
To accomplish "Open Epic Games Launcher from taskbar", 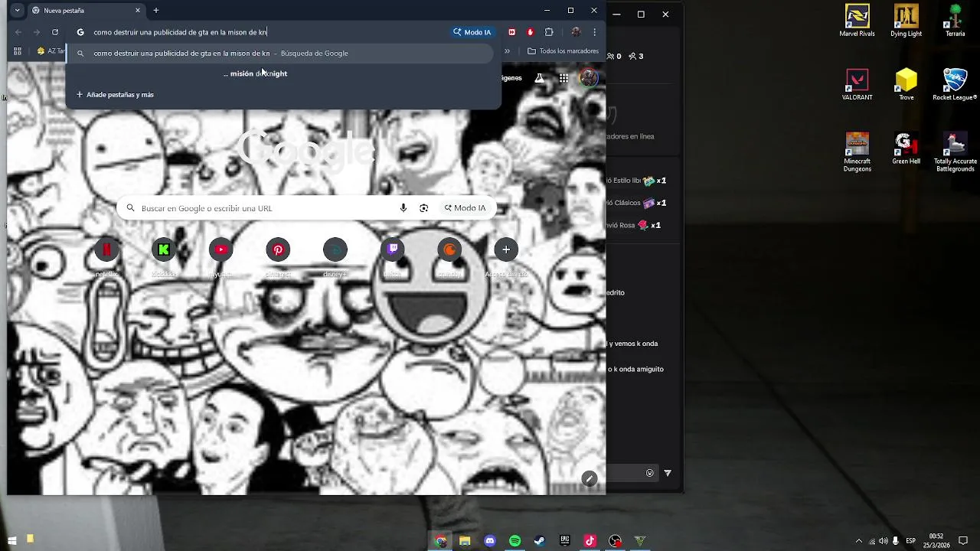I will (x=565, y=541).
